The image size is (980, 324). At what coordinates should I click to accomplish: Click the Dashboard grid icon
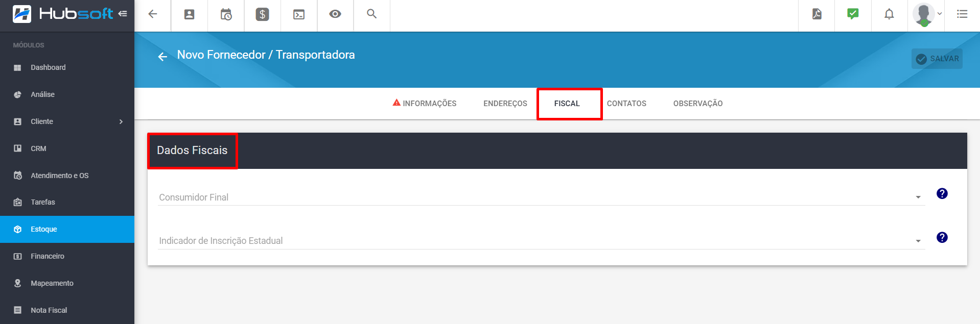[x=17, y=68]
